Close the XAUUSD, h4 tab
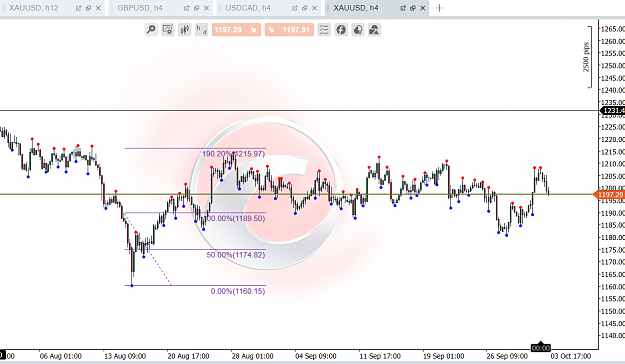 point(423,8)
